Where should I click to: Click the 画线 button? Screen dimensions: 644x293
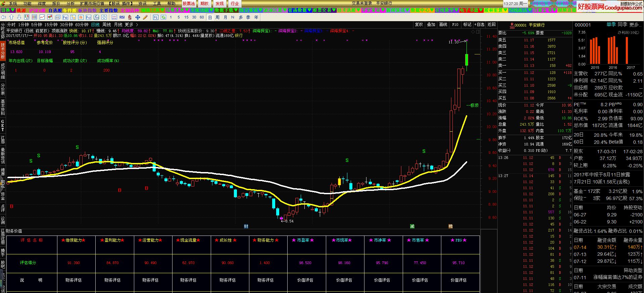point(443,25)
